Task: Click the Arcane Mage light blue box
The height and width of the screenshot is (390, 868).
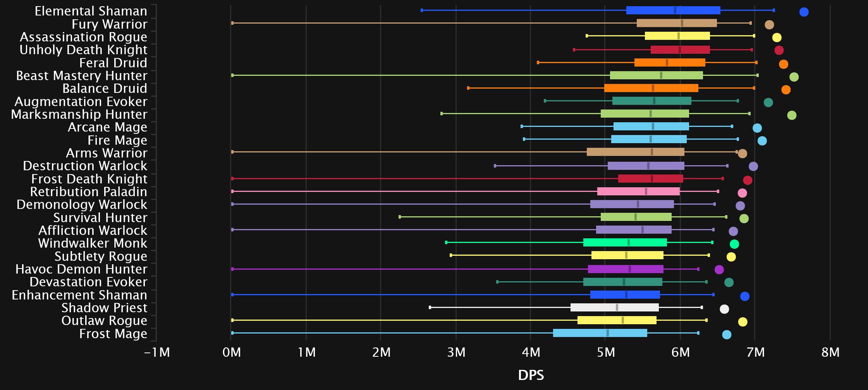Action: tap(651, 127)
